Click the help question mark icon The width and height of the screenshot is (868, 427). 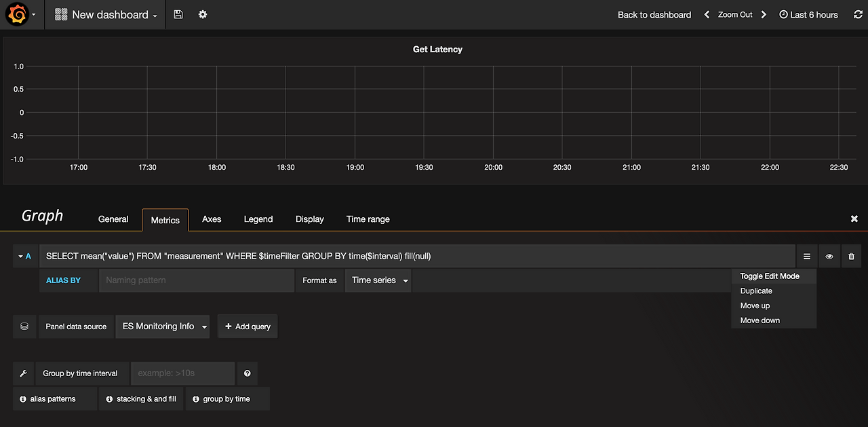[x=248, y=373]
